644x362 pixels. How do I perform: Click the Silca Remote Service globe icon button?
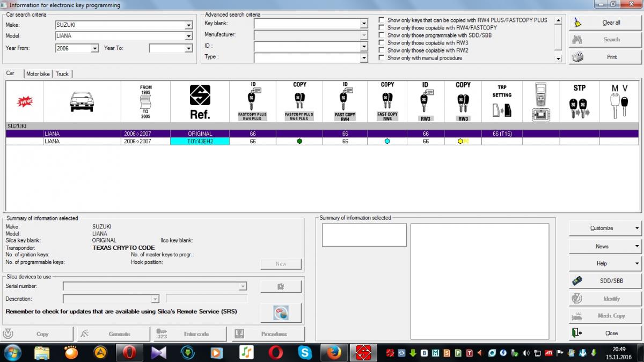tap(281, 312)
